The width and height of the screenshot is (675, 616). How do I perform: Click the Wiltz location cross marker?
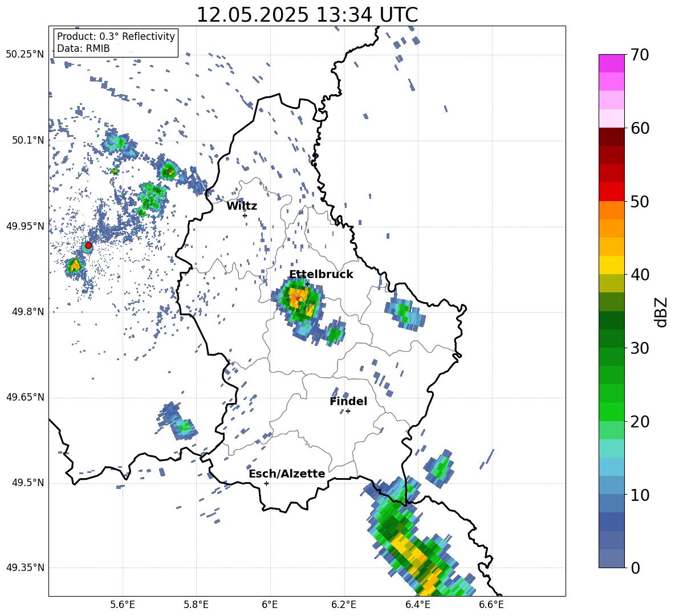[x=245, y=215]
